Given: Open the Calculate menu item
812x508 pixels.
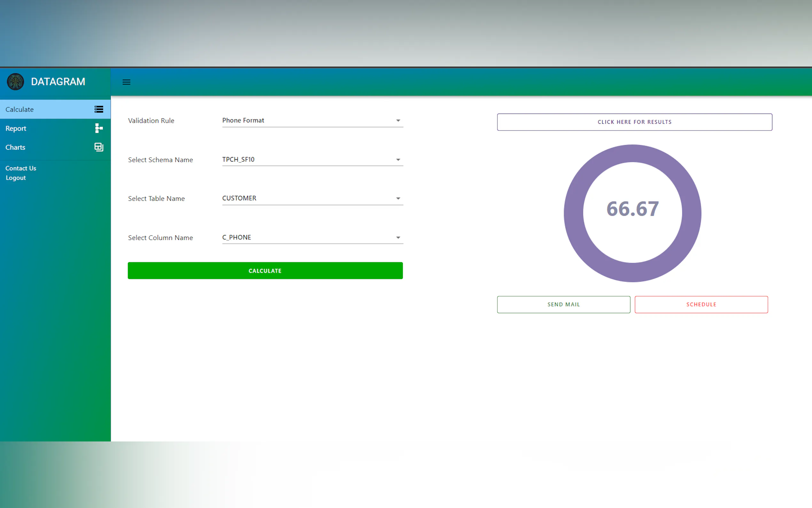Looking at the screenshot, I should point(20,109).
